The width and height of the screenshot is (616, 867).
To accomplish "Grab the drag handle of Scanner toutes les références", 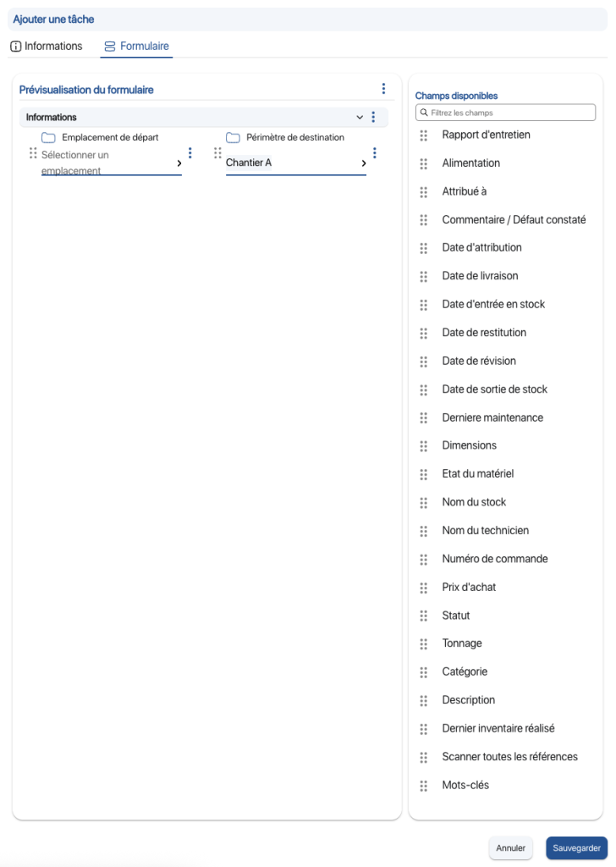I will click(x=423, y=756).
